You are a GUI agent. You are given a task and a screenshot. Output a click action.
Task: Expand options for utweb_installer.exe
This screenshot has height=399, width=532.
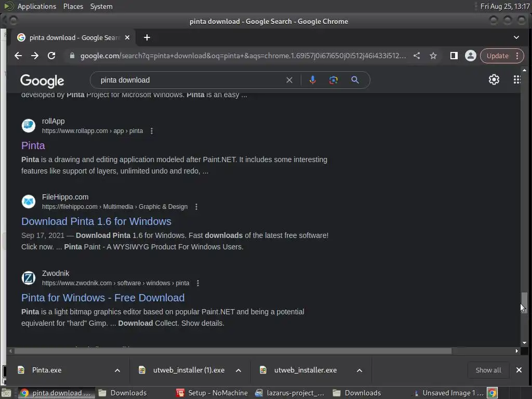tap(360, 370)
